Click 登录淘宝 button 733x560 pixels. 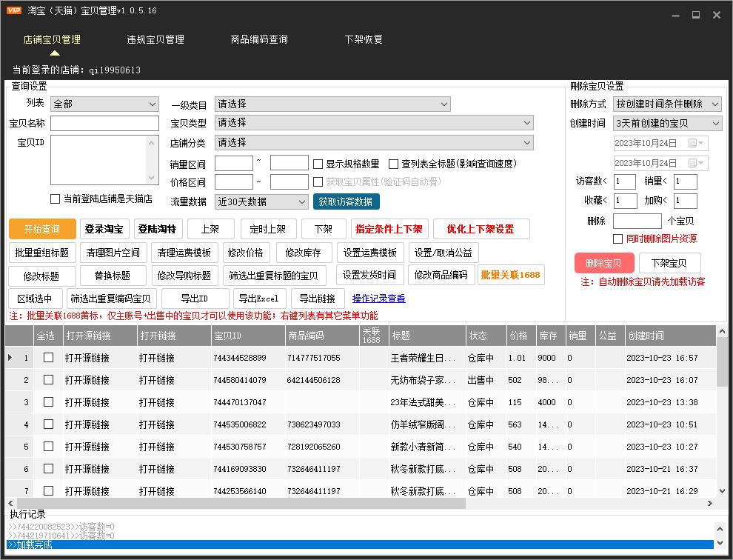click(x=104, y=229)
